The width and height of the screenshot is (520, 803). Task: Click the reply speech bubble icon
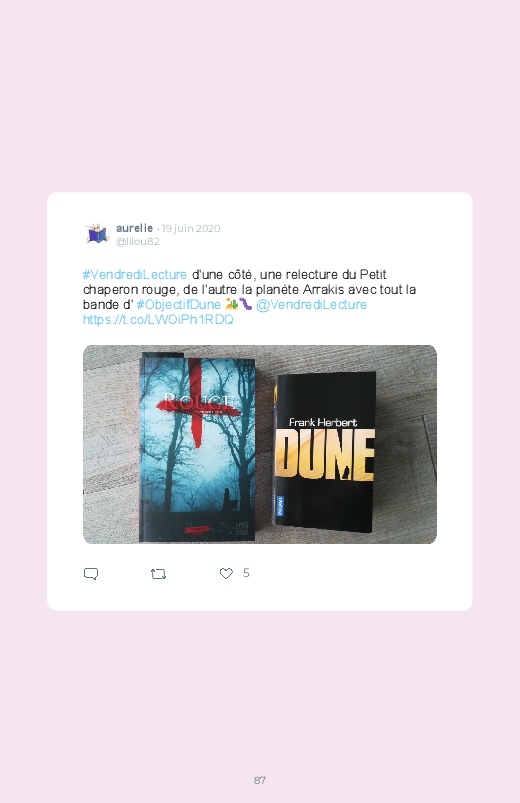(91, 574)
